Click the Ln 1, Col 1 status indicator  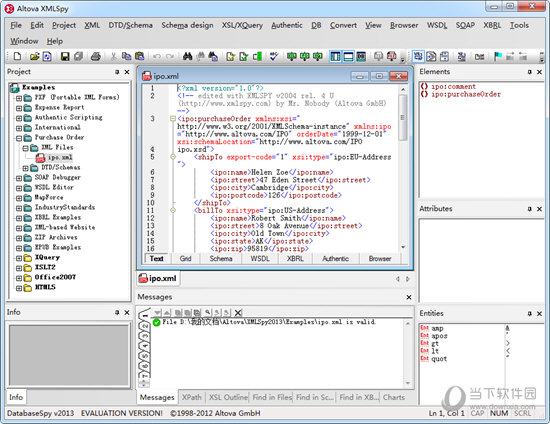click(x=446, y=413)
